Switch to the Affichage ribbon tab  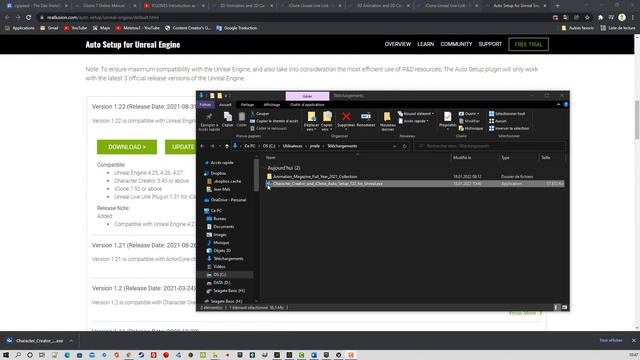point(271,104)
